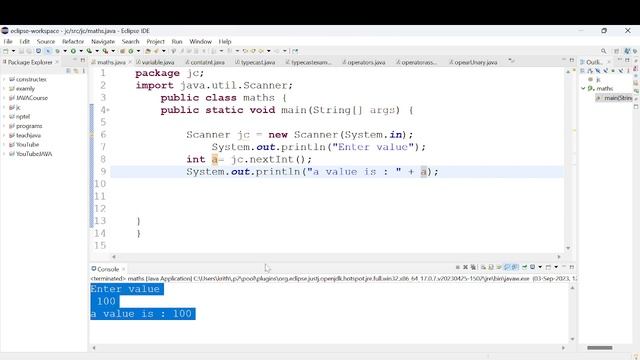Open the Debug configurations dropdown arrow
The image size is (640, 360).
[65, 51]
